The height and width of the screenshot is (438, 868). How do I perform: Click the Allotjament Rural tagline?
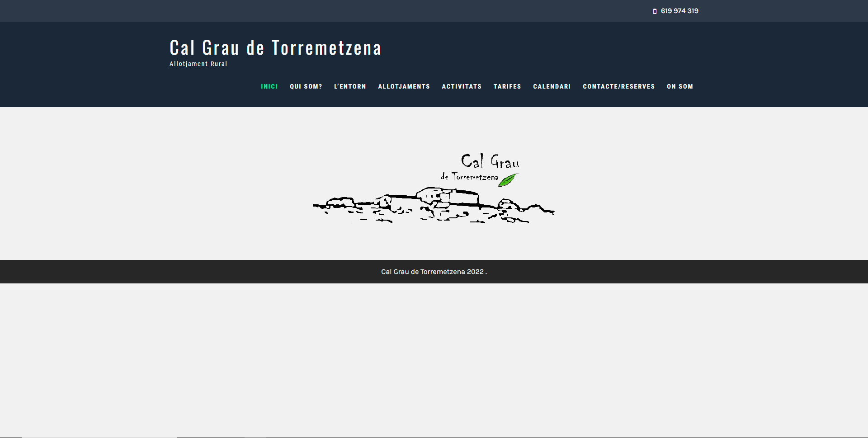[198, 64]
